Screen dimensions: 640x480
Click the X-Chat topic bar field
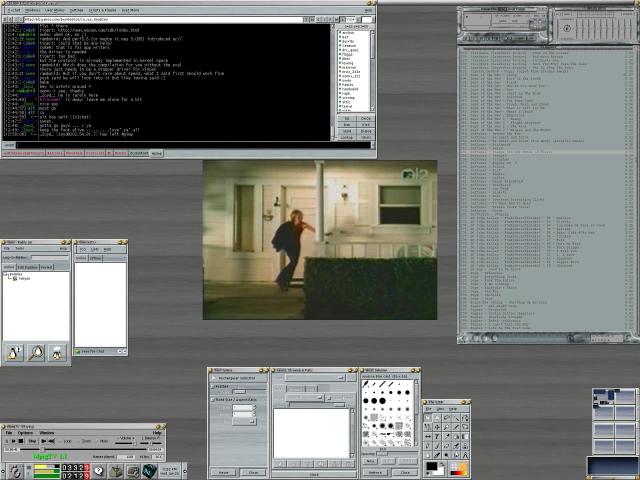(x=163, y=19)
